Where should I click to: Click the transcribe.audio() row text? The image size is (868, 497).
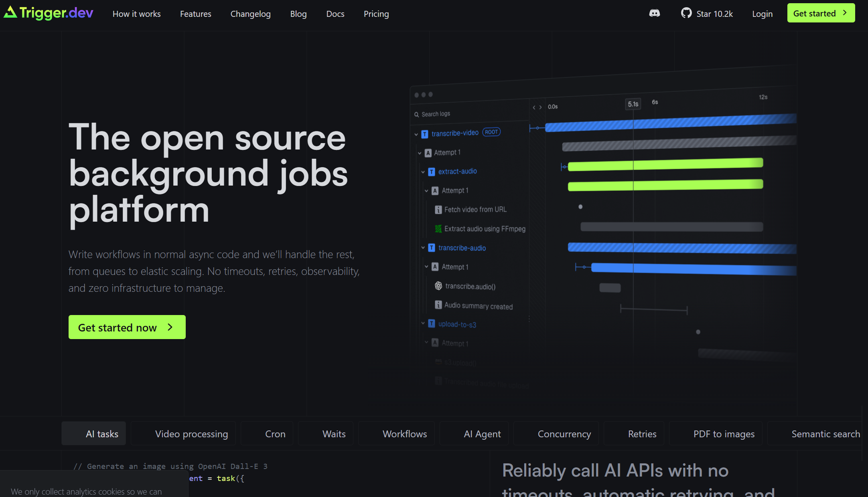471,286
